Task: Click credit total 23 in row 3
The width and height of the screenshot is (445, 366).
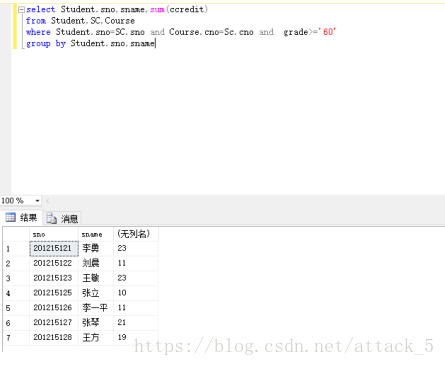Action: point(136,278)
